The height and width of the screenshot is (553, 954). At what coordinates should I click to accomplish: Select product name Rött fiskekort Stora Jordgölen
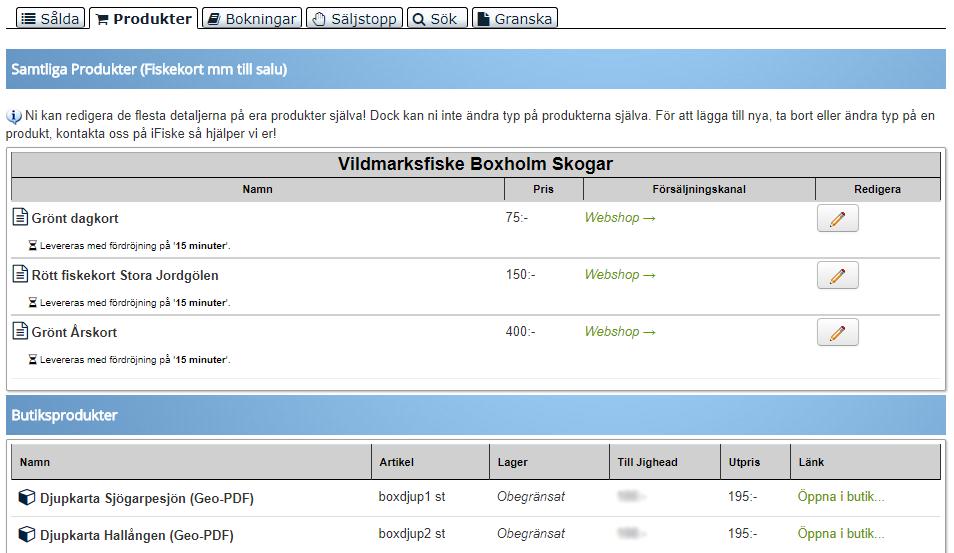coord(125,276)
